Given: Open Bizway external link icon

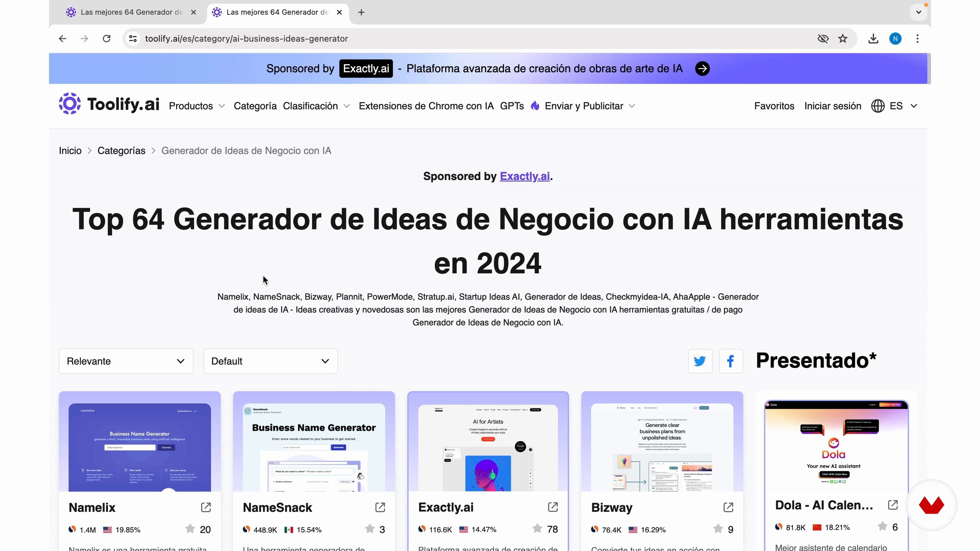Looking at the screenshot, I should click(728, 507).
